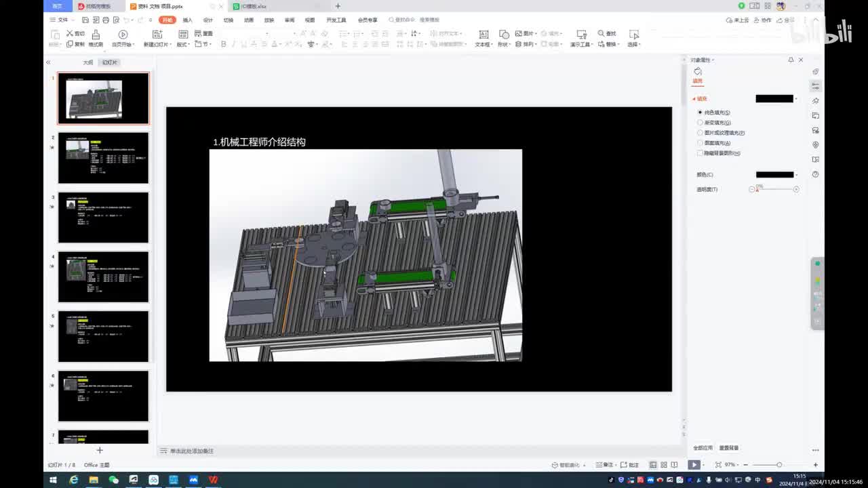The height and width of the screenshot is (488, 868).
Task: Click the Collaborate (协作) button
Action: pyautogui.click(x=763, y=20)
